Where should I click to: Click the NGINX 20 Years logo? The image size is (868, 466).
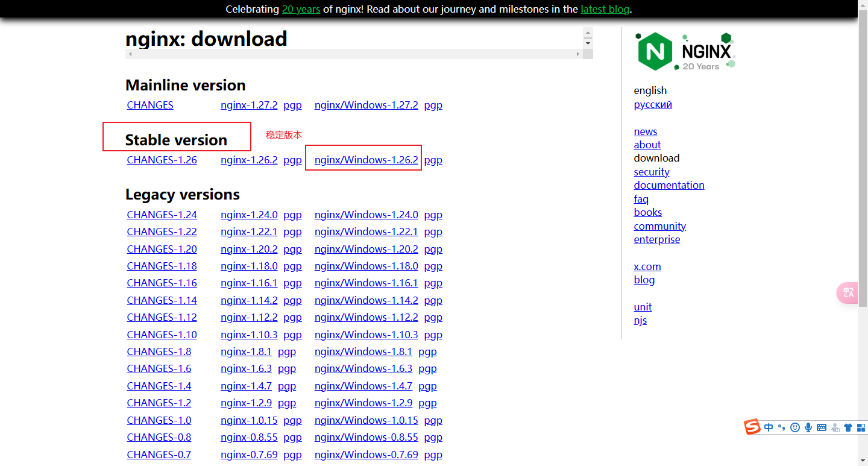click(685, 52)
